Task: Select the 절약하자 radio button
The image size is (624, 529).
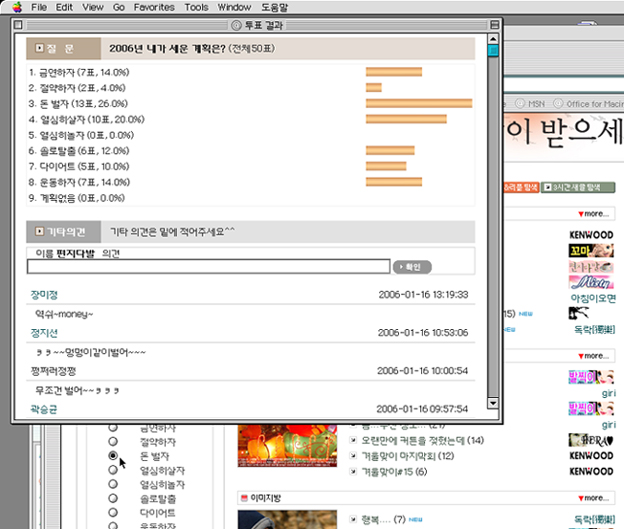Action: (113, 441)
